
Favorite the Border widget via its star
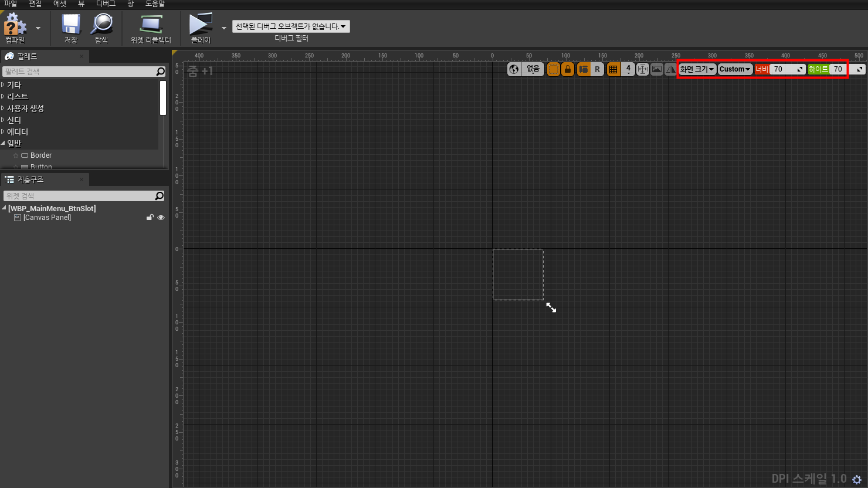pyautogui.click(x=16, y=155)
